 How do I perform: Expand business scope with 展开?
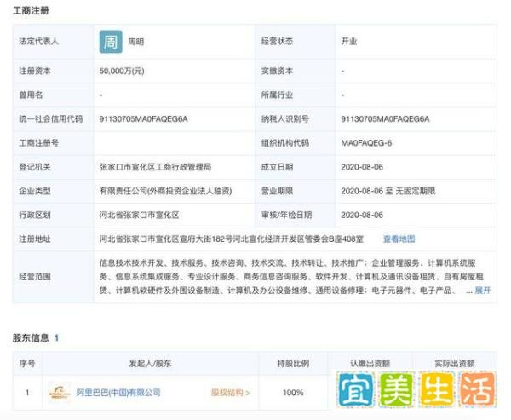483,291
